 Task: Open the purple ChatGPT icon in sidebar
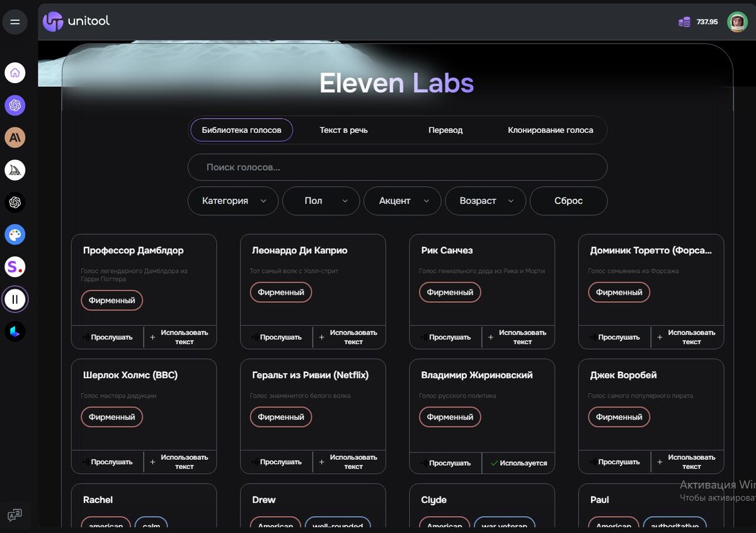pyautogui.click(x=15, y=105)
